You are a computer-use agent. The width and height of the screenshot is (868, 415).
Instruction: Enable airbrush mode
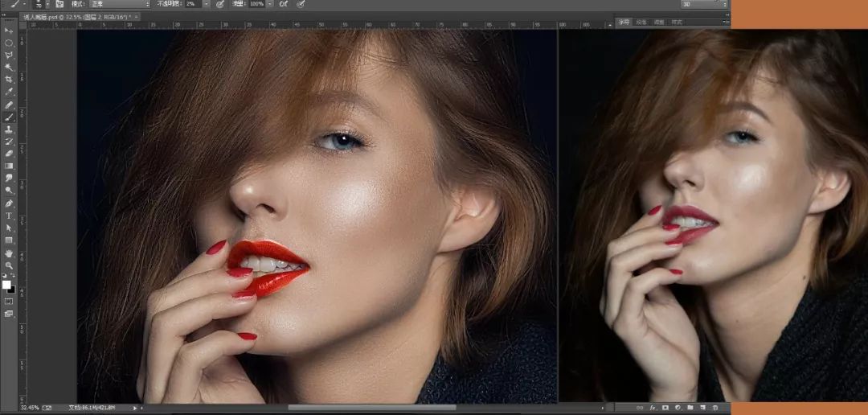(284, 3)
